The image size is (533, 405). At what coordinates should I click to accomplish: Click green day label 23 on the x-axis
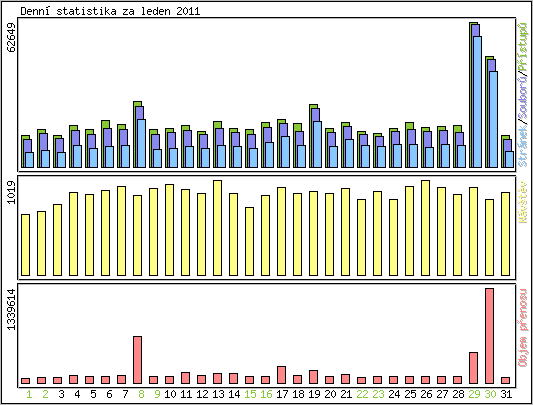378,394
